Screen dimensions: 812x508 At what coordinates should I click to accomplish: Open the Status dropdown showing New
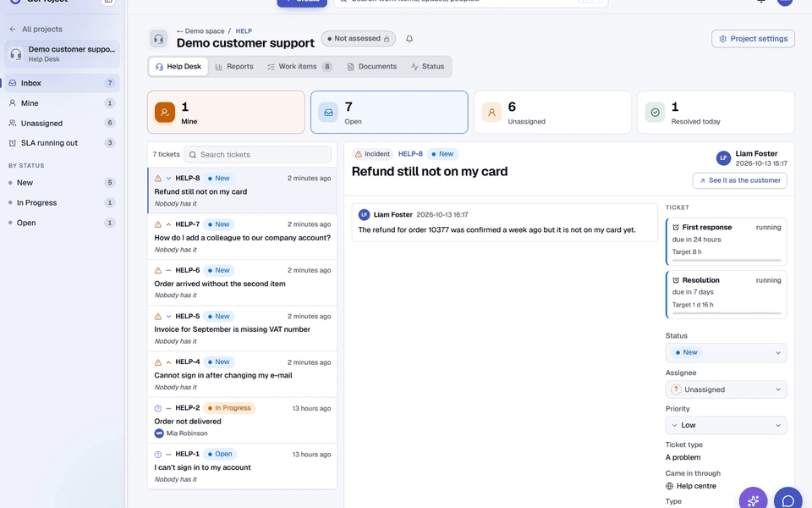726,352
